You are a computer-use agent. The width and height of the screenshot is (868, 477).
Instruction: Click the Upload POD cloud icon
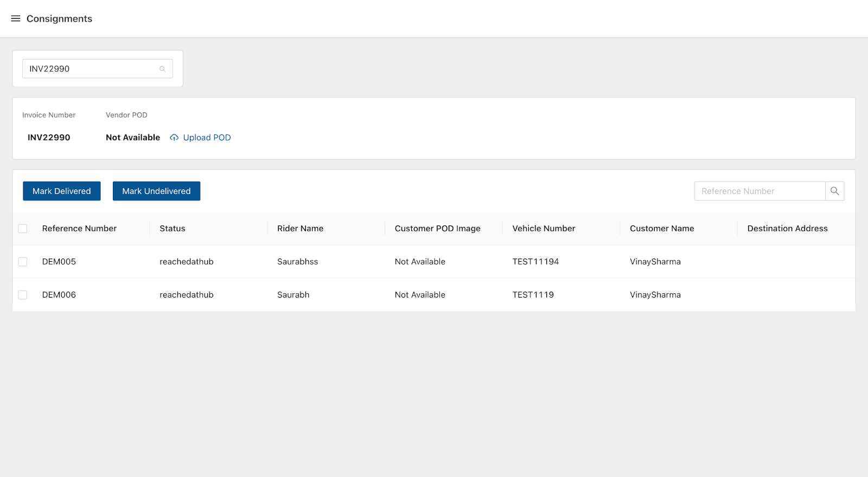coord(174,138)
